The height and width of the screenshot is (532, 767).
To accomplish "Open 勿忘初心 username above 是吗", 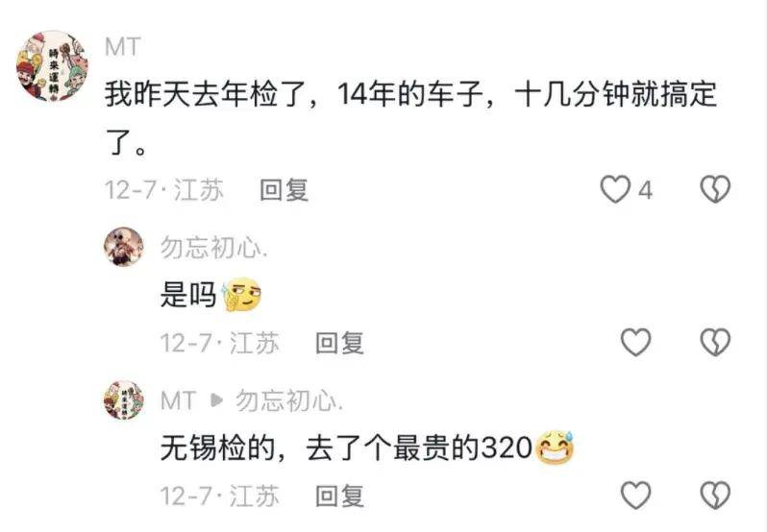I will click(x=213, y=248).
